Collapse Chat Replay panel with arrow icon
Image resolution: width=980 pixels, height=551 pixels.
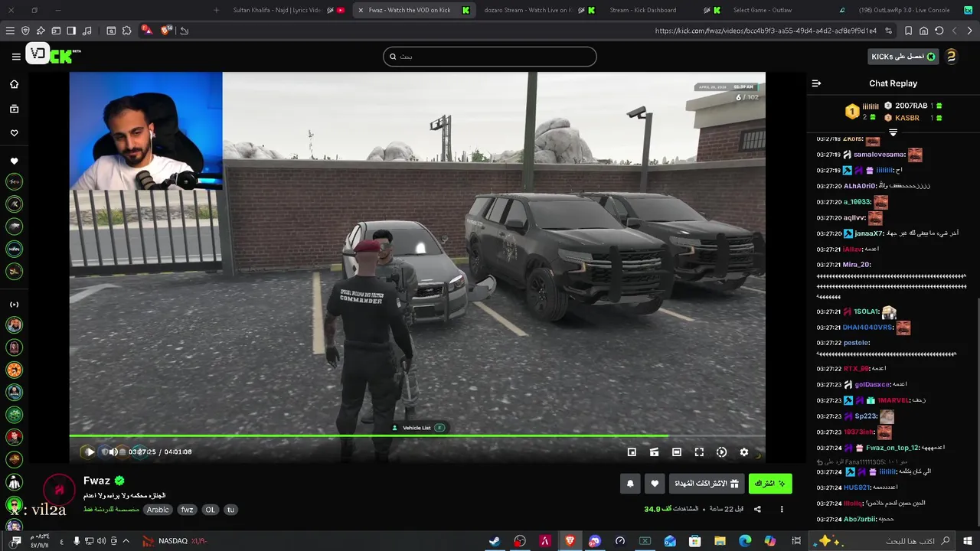(816, 83)
